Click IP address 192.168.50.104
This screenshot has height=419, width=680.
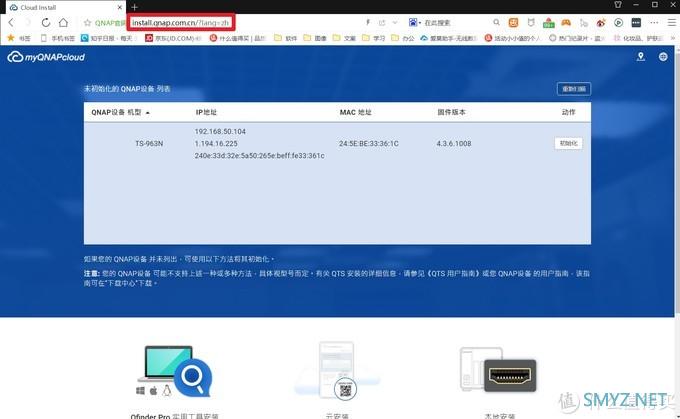click(x=220, y=131)
